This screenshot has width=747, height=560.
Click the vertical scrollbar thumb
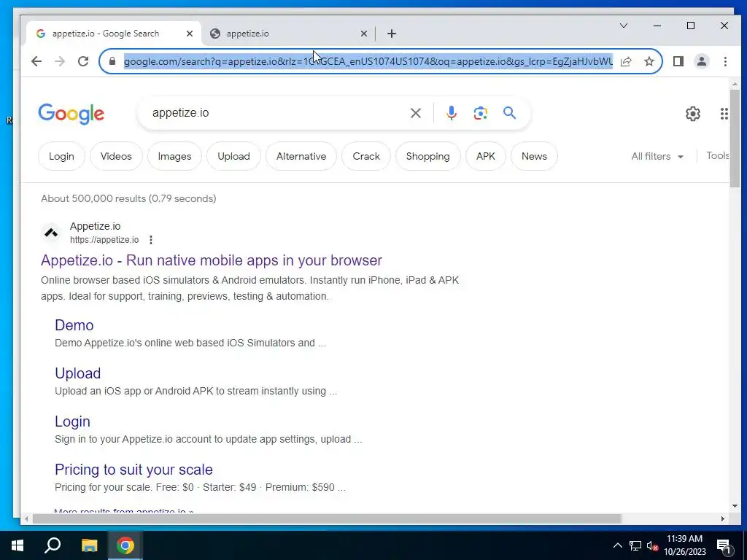pos(734,138)
